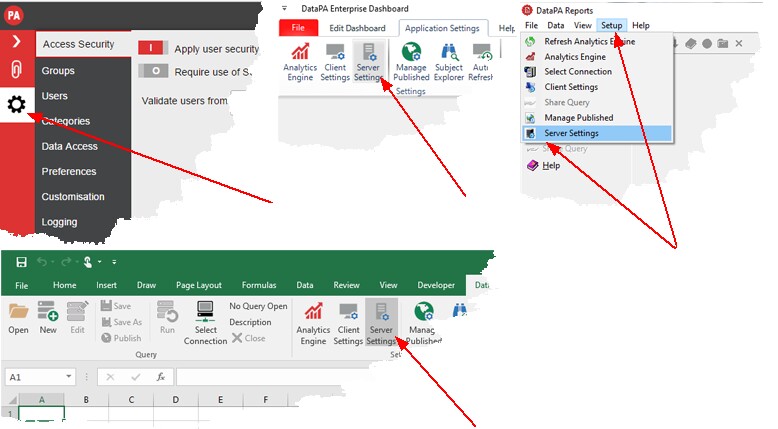Open View menu in DataPA Reports
778x429 pixels.
(583, 25)
